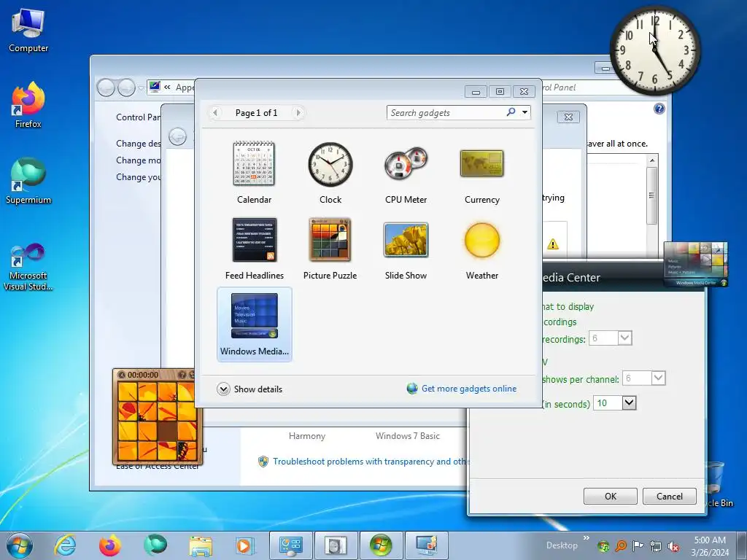
Task: Switch to the Control Panel taskbar button
Action: (x=291, y=545)
